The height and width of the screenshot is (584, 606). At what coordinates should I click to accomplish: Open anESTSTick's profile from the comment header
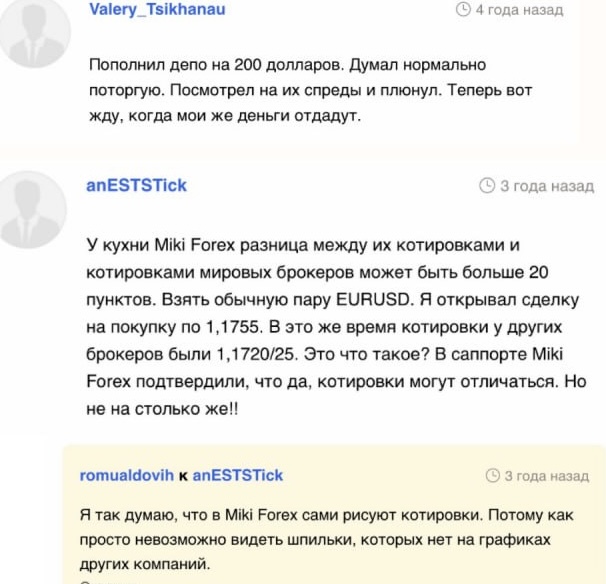(136, 186)
